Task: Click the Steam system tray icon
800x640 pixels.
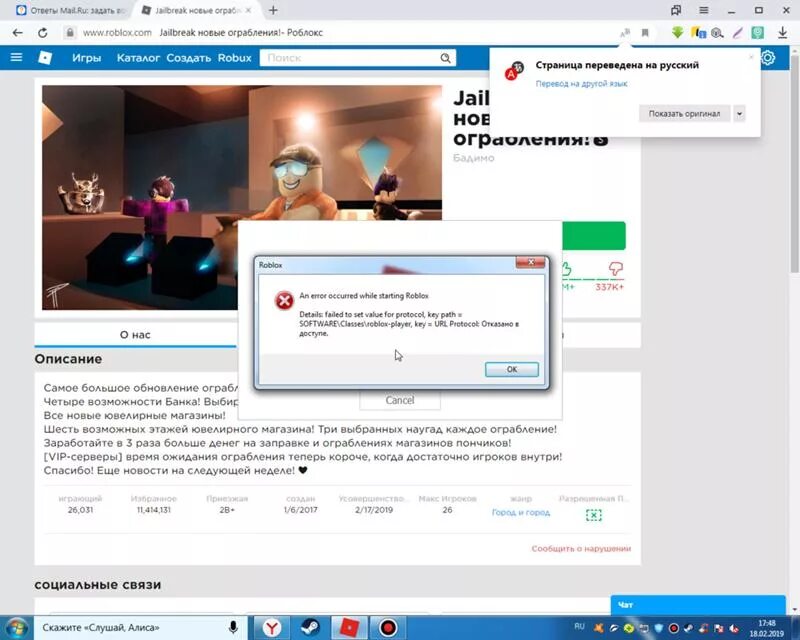Action: tap(688, 628)
